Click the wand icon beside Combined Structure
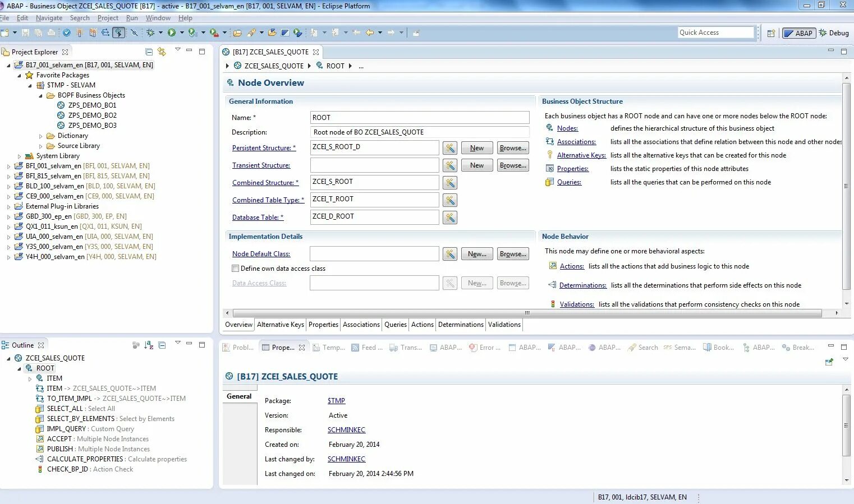The image size is (854, 504). [450, 183]
